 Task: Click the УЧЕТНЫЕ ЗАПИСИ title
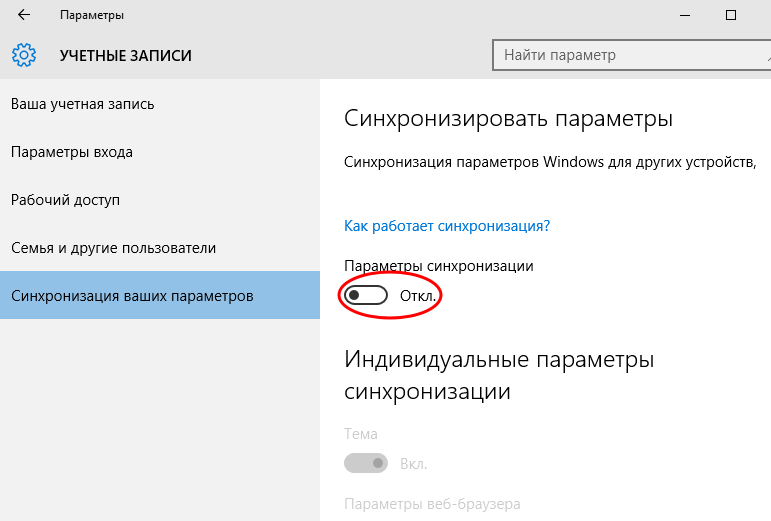[x=125, y=56]
